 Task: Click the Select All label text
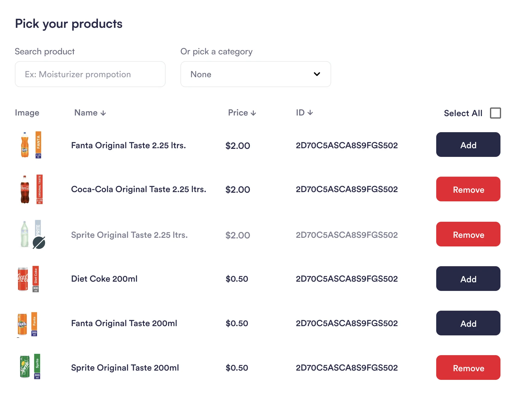point(463,113)
